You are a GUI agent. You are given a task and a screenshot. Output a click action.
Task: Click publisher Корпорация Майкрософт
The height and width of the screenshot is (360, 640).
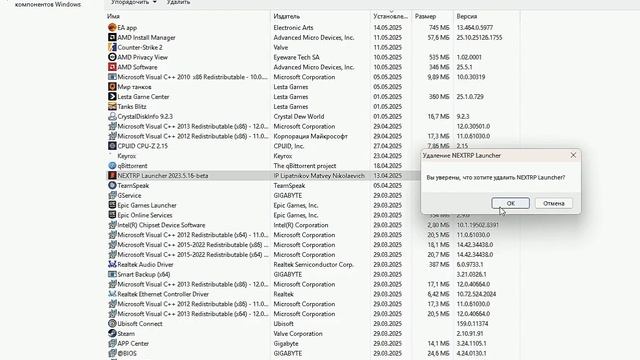point(310,136)
